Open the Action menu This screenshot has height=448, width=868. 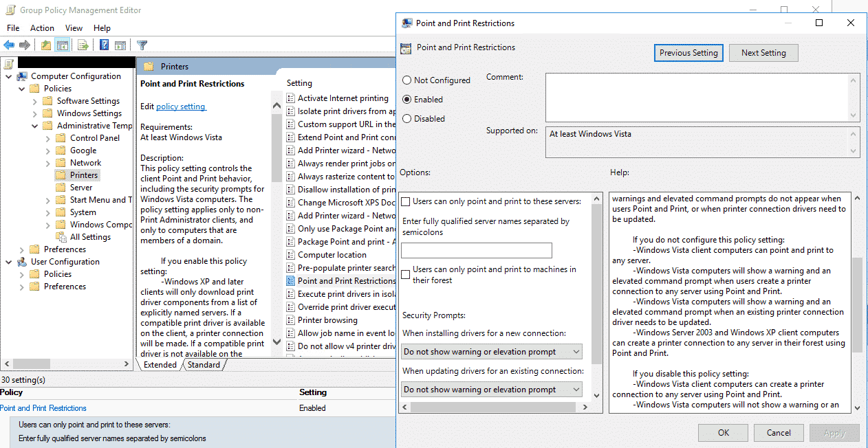click(x=42, y=28)
